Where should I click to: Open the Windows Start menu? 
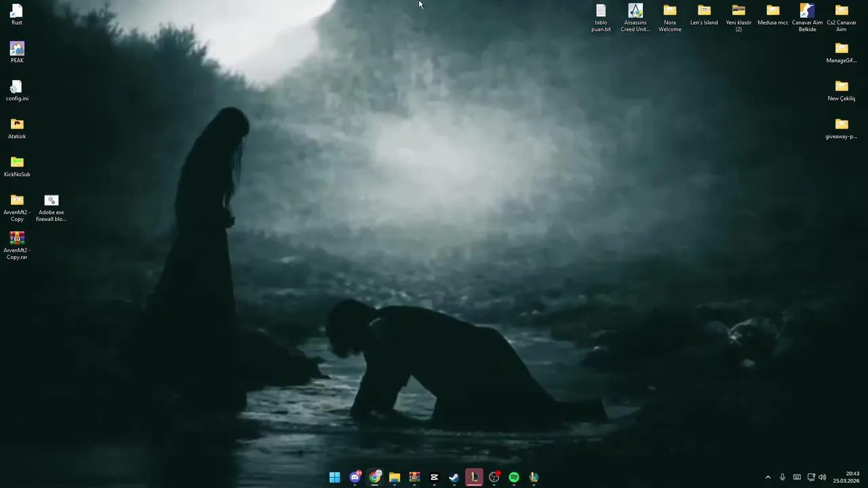[x=335, y=477]
